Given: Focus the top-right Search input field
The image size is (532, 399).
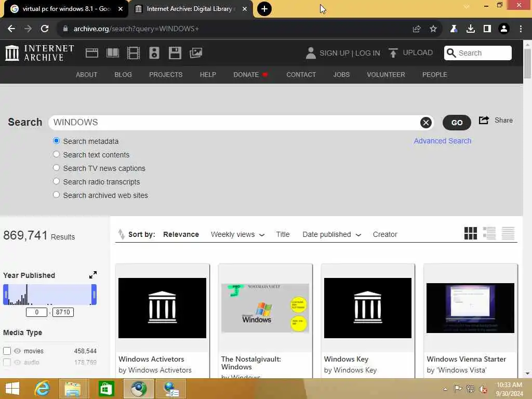Looking at the screenshot, I should coord(478,53).
